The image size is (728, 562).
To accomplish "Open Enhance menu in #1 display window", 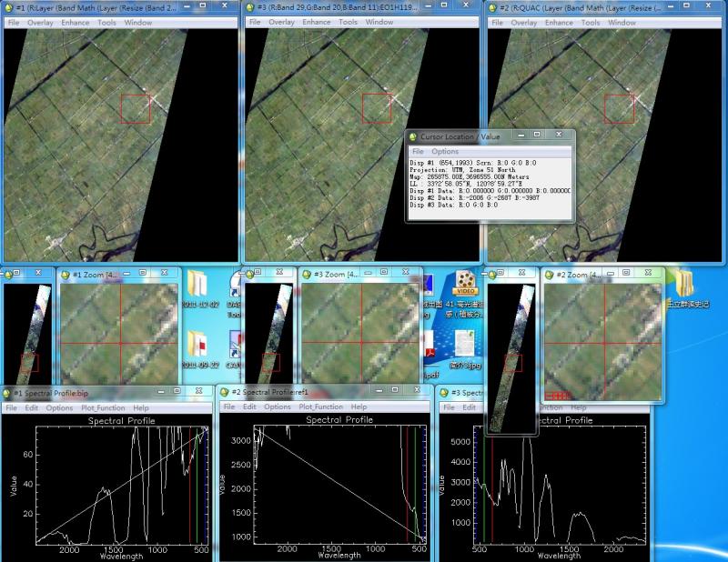I will 76,22.
